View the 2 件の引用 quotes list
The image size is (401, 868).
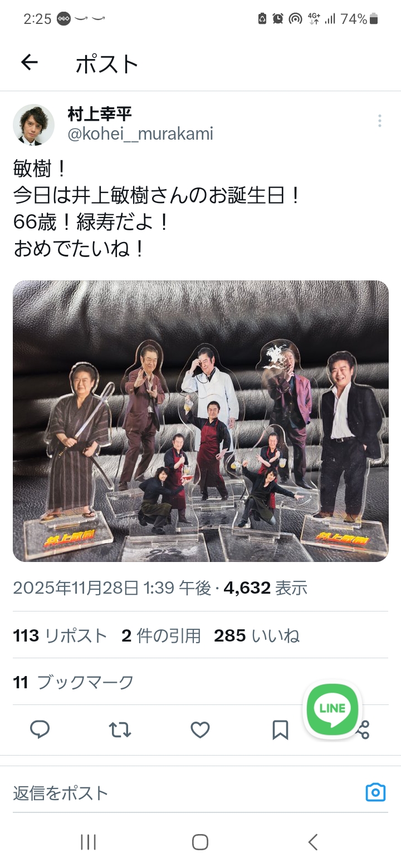[161, 635]
